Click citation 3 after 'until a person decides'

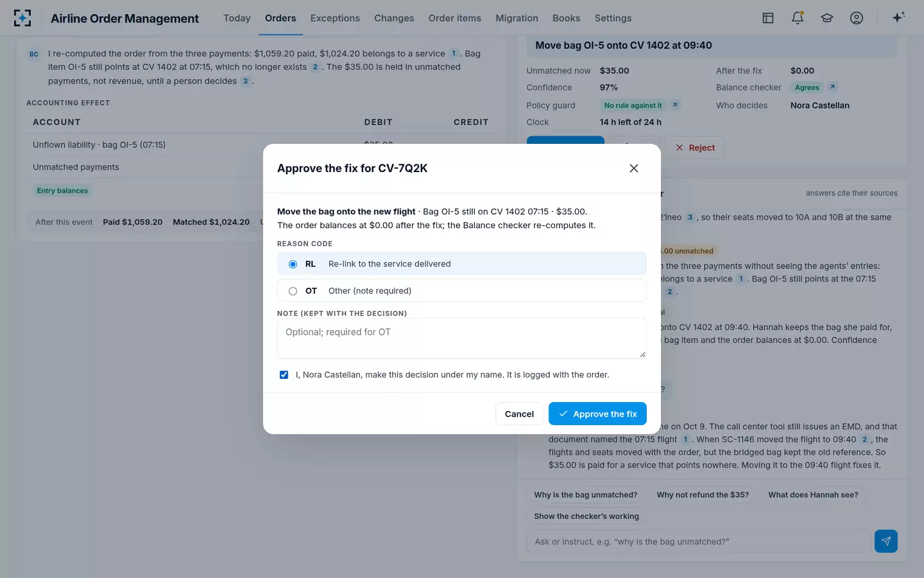point(245,81)
